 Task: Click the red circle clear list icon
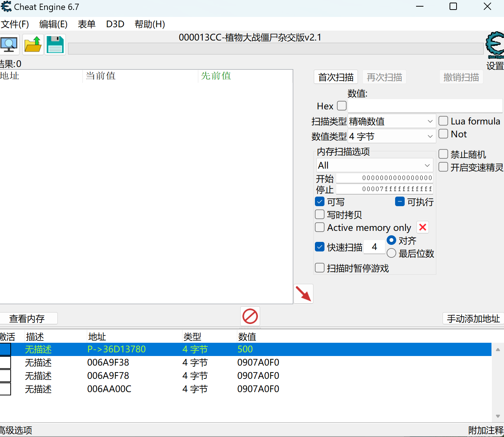pos(250,316)
